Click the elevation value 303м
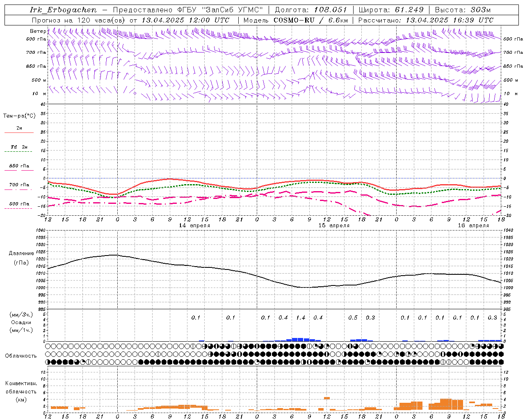525x420 pixels. [480, 10]
